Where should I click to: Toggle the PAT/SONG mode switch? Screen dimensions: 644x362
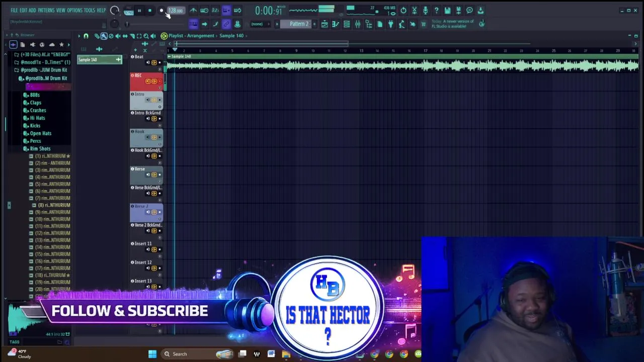pos(128,12)
